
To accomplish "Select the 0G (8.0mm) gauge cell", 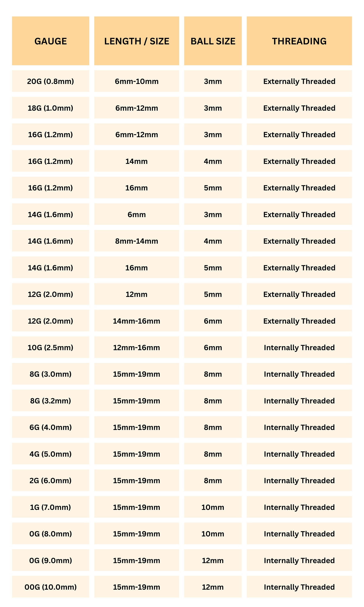I will (51, 534).
